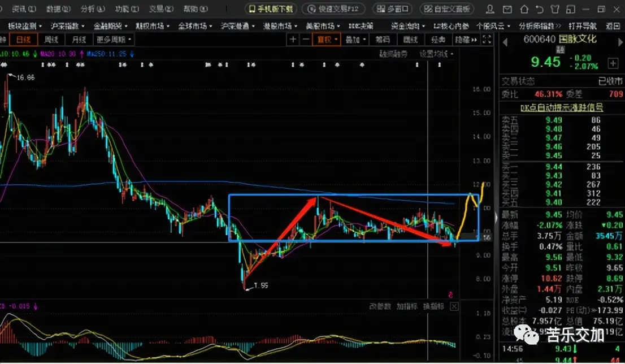The image size is (625, 364).
Task: Add stock to watchlist with plus box
Action: coord(613,63)
